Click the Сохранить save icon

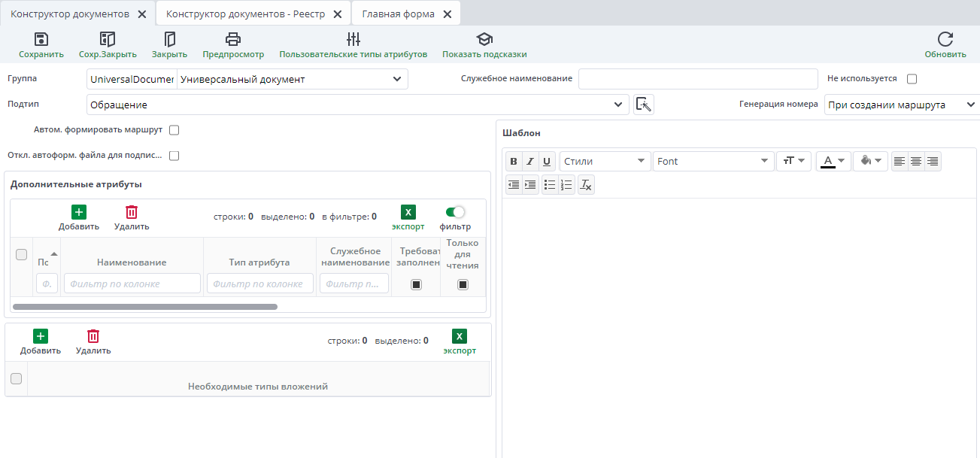[41, 40]
